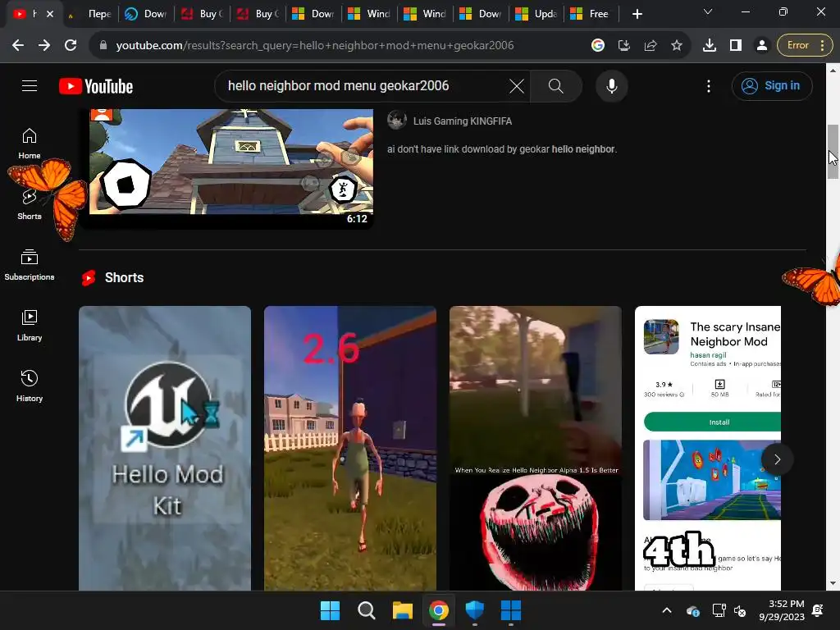Click the scrollbar down arrow
840x630 pixels.
click(833, 583)
